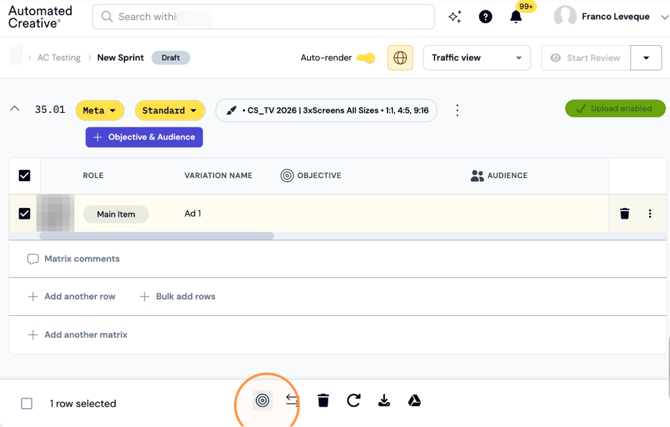Image resolution: width=670 pixels, height=427 pixels.
Task: Click the Matrix comments speech bubble icon
Action: 33,259
